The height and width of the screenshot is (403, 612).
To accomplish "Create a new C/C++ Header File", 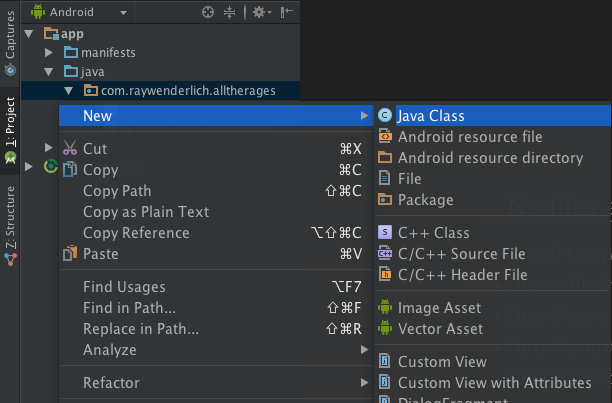I will tap(493, 275).
